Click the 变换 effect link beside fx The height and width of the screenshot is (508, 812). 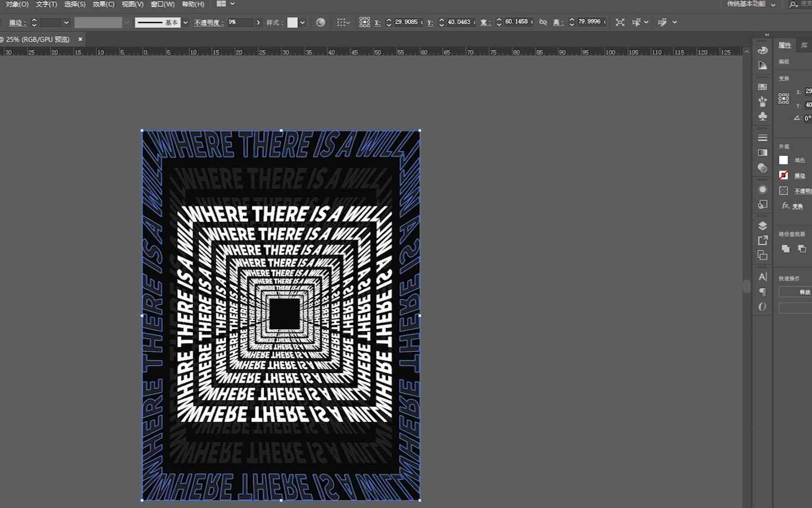(x=797, y=206)
